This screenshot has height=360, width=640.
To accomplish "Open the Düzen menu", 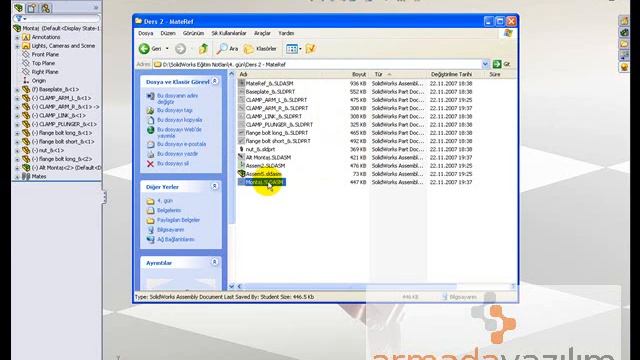I will [168, 33].
